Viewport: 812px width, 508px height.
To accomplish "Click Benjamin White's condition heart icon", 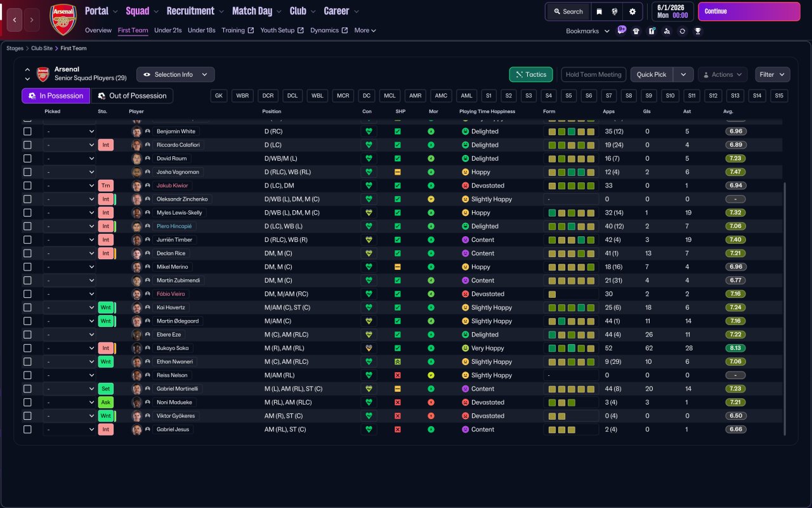I will (x=368, y=131).
